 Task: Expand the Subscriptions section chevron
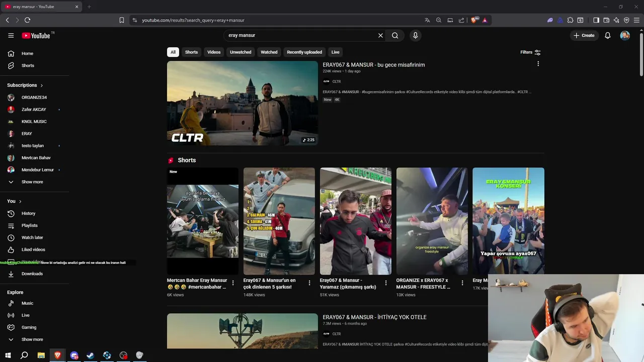click(41, 85)
